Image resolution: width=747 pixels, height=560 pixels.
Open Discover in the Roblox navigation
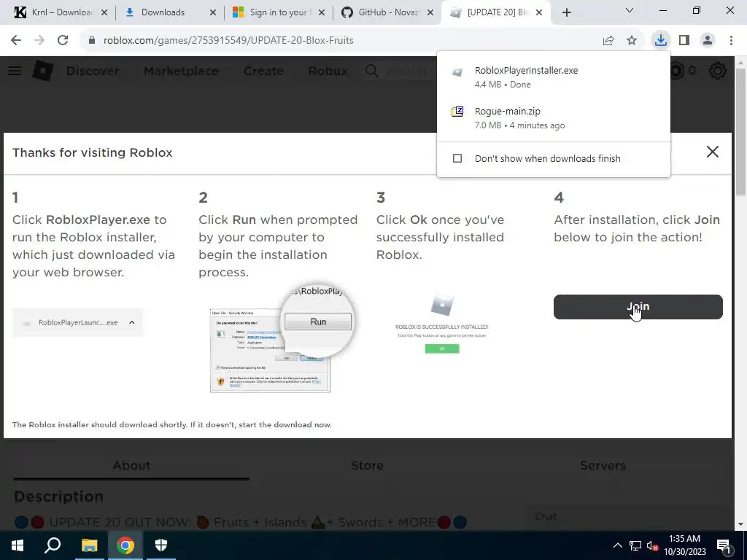pos(93,71)
